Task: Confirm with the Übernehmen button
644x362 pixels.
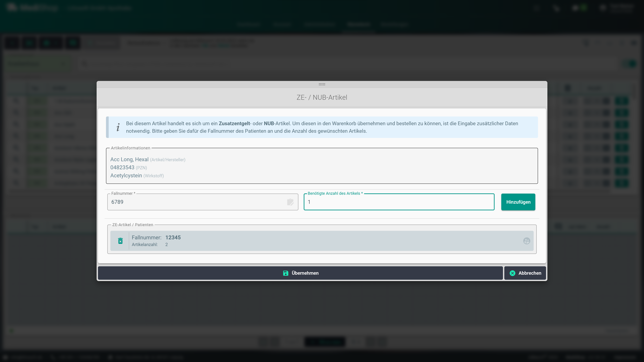Action: tap(300, 273)
